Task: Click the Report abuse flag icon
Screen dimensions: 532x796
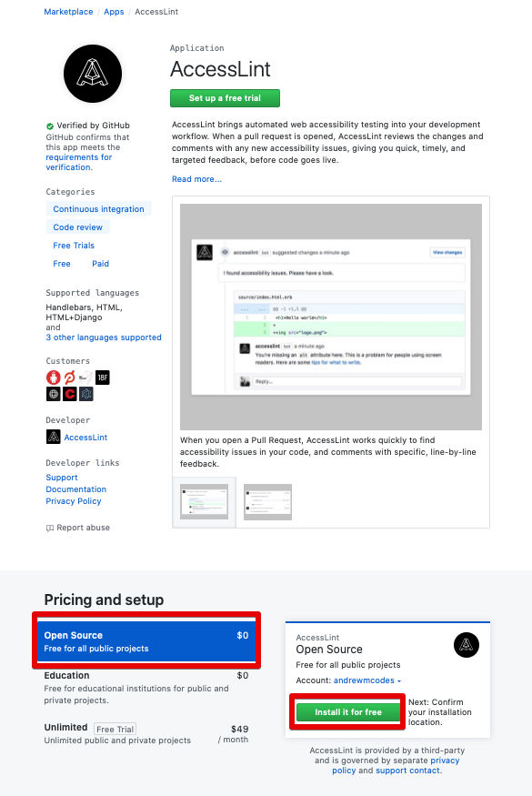Action: [x=50, y=528]
